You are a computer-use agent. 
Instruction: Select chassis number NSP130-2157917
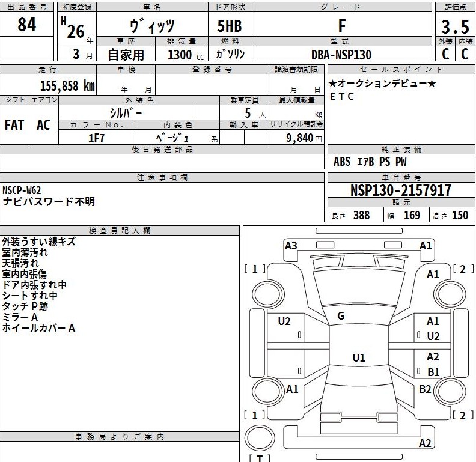[x=401, y=190]
